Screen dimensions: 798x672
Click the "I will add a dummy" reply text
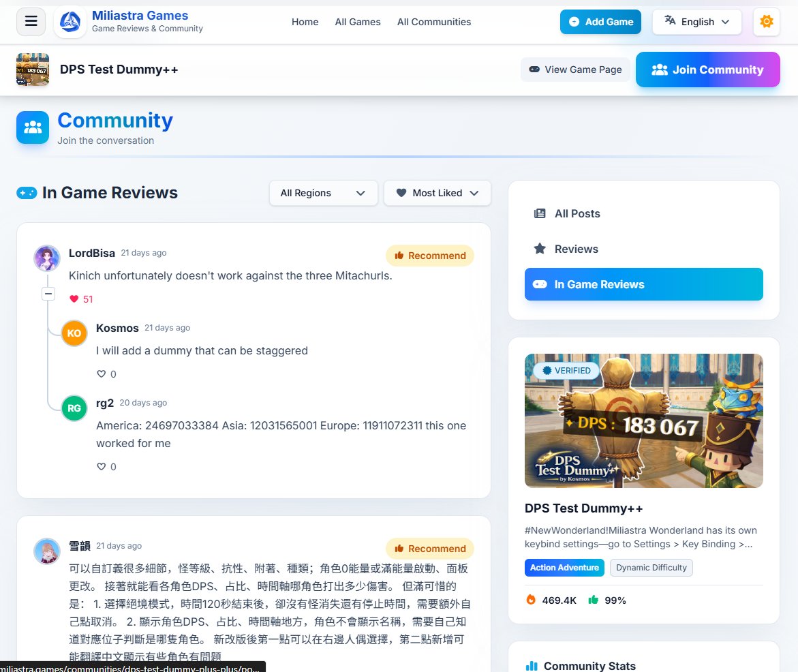pyautogui.click(x=202, y=350)
